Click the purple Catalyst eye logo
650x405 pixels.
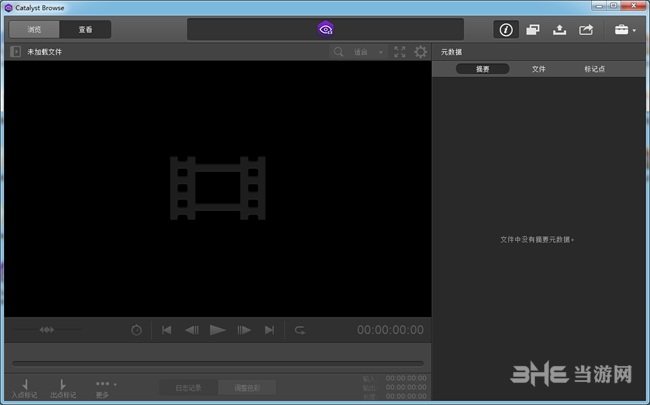tap(325, 29)
